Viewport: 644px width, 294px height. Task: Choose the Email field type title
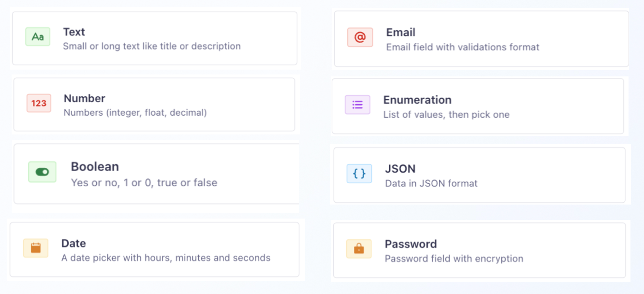pyautogui.click(x=401, y=32)
